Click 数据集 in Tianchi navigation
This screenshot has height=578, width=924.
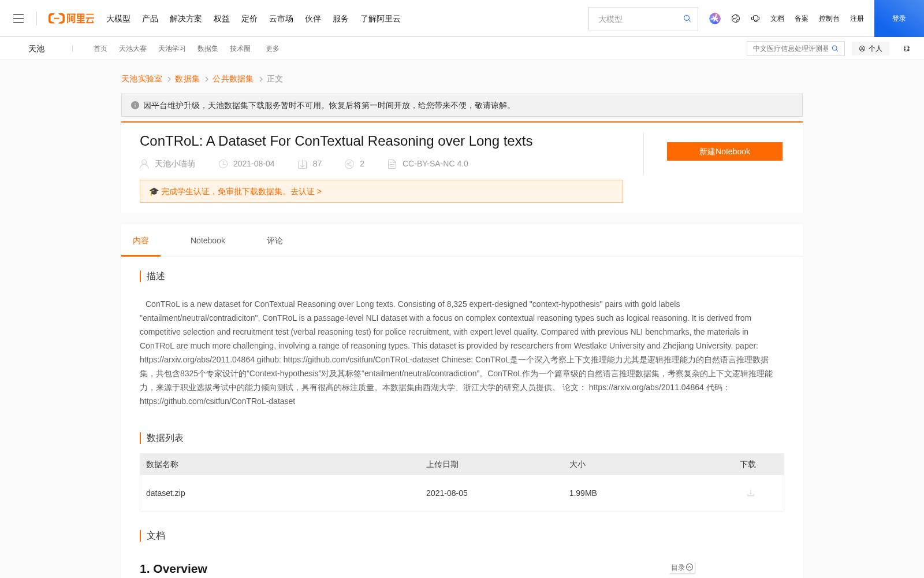click(x=208, y=49)
